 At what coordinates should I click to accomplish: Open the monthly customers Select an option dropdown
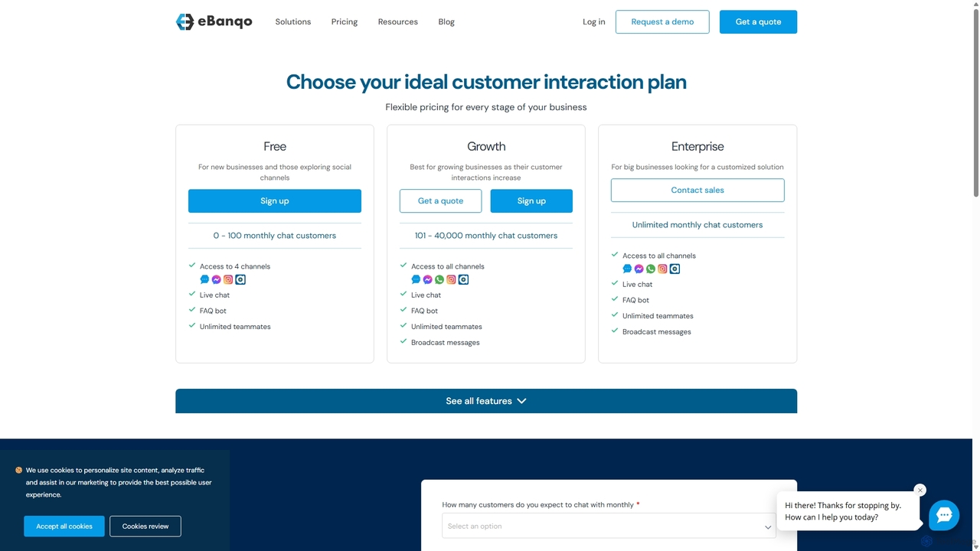(609, 526)
